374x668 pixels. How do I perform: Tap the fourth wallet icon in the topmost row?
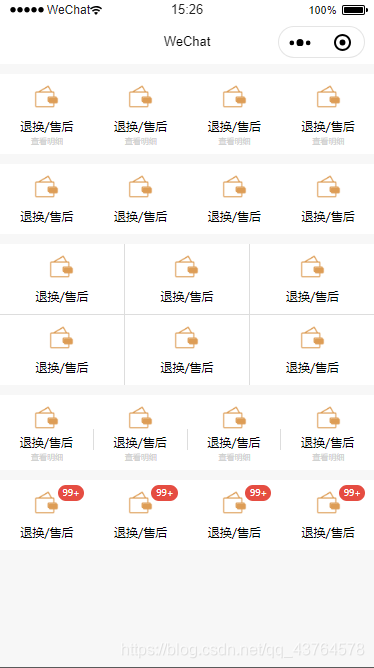[x=328, y=97]
